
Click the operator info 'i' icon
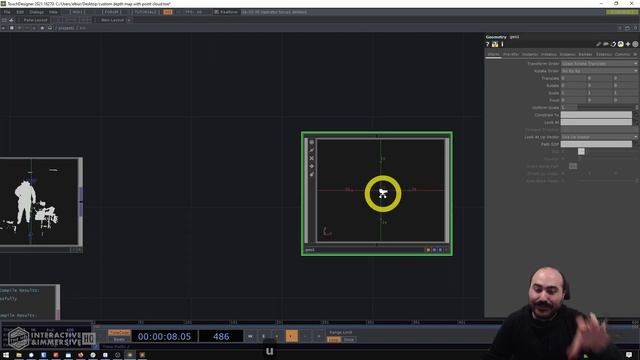tap(502, 44)
